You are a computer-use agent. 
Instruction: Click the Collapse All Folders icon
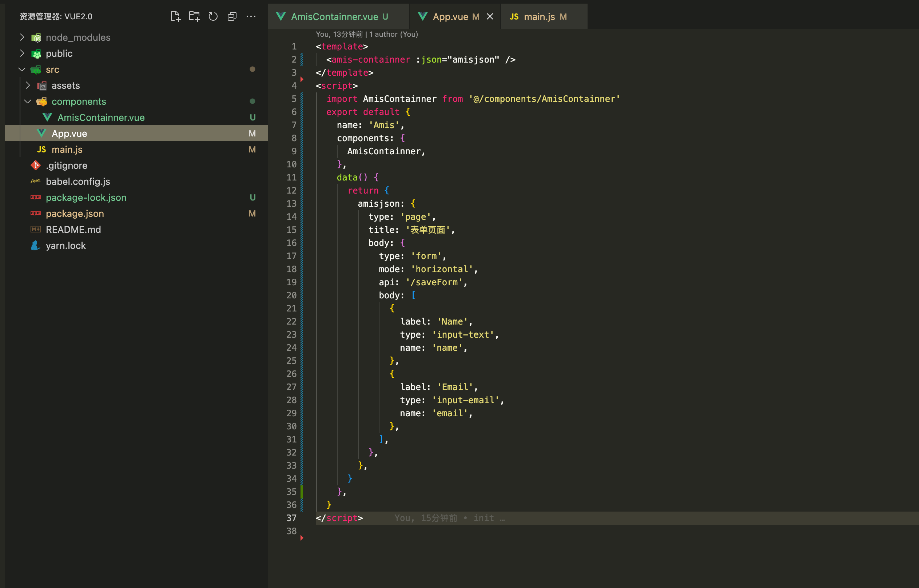(232, 16)
